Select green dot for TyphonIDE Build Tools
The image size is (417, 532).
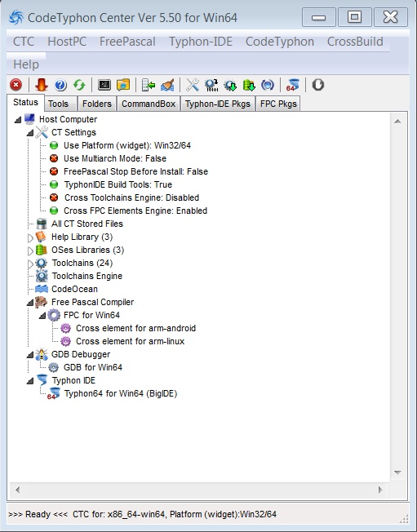pyautogui.click(x=54, y=184)
